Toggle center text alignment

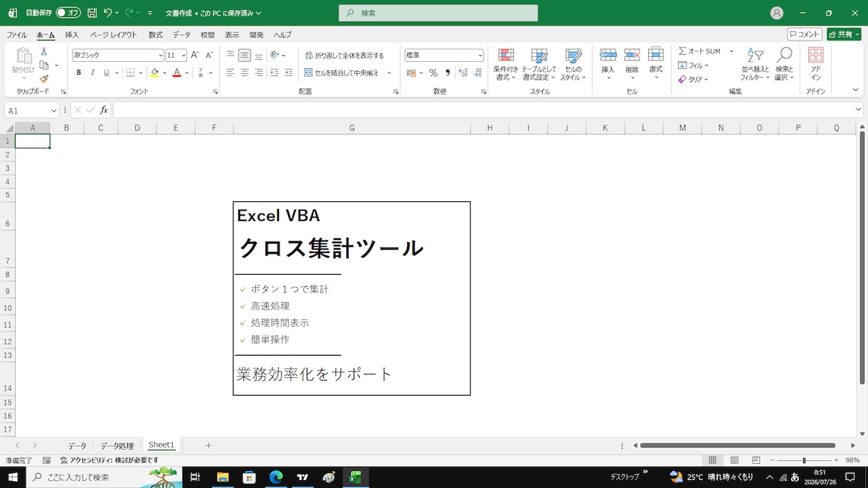tap(245, 73)
